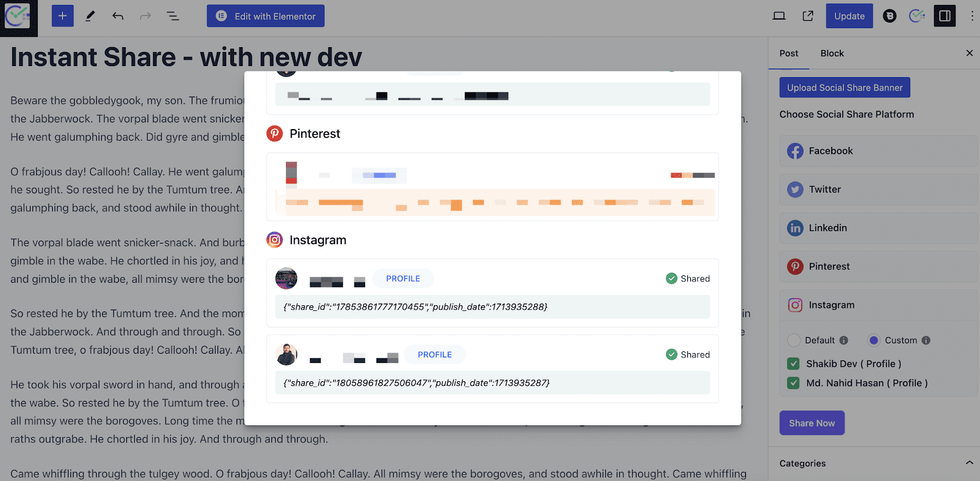Click the Facebook logo icon in sidebar

coord(795,151)
